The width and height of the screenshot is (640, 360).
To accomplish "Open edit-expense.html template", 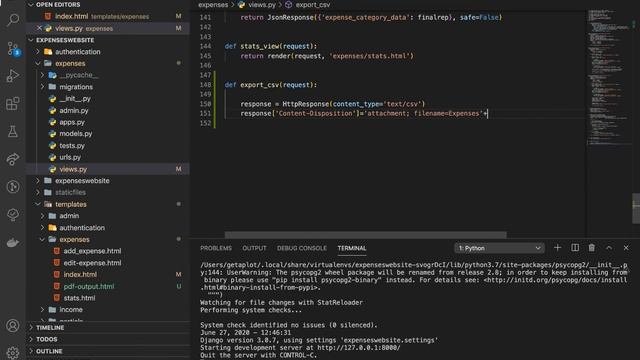I will tap(92, 263).
